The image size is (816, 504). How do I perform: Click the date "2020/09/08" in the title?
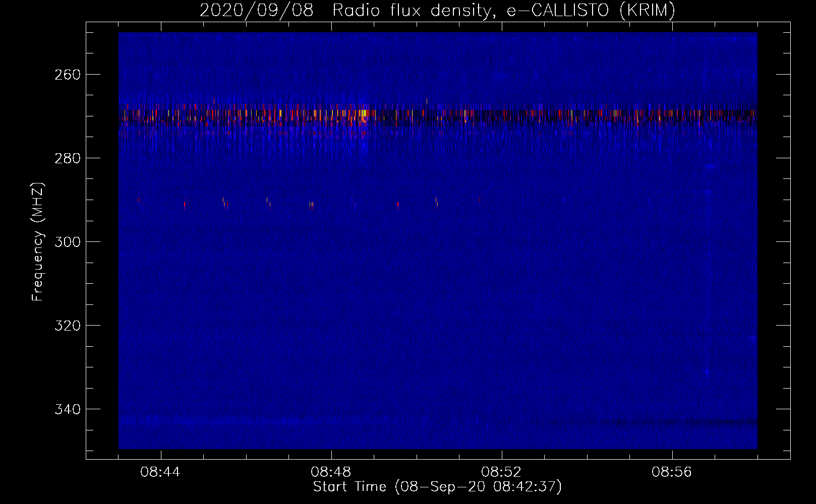click(257, 11)
